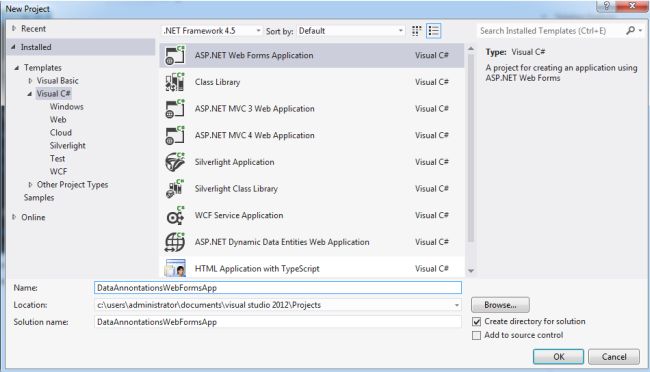Collapse the Templates tree node
The image size is (650, 372).
click(17, 68)
